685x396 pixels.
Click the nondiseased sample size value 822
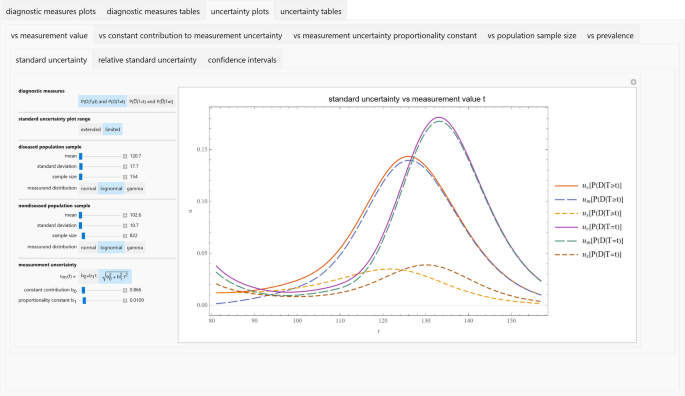134,236
